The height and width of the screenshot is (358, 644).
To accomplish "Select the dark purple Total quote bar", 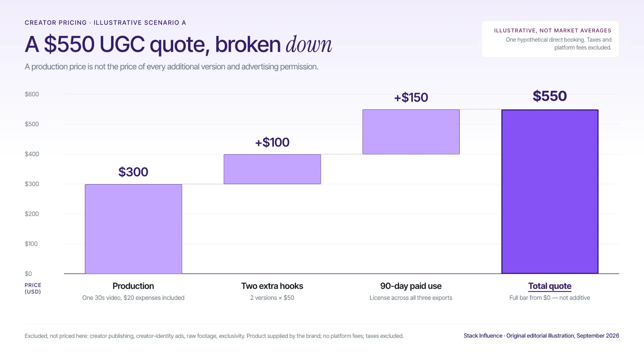I will pyautogui.click(x=550, y=191).
